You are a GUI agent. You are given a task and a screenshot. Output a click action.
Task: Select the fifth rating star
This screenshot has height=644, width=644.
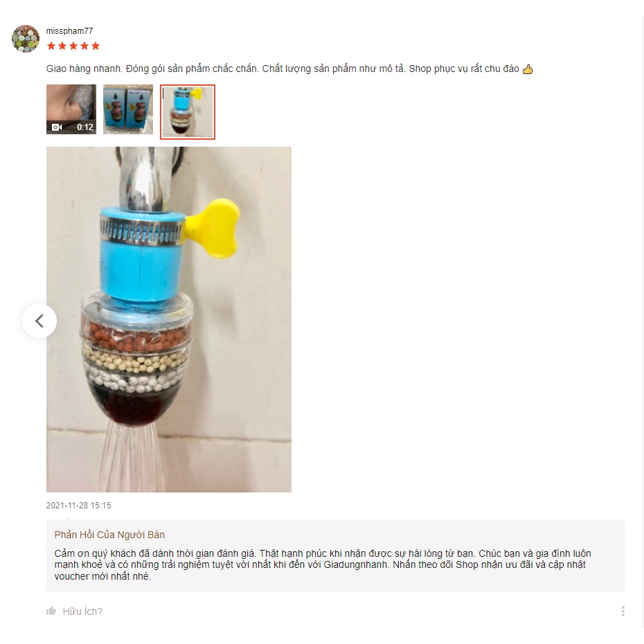96,46
